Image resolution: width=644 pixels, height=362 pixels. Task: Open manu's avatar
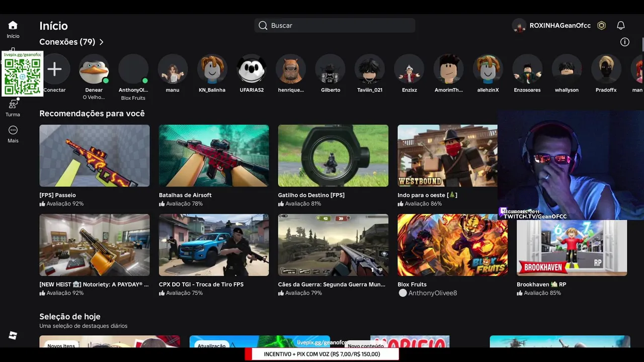point(173,69)
